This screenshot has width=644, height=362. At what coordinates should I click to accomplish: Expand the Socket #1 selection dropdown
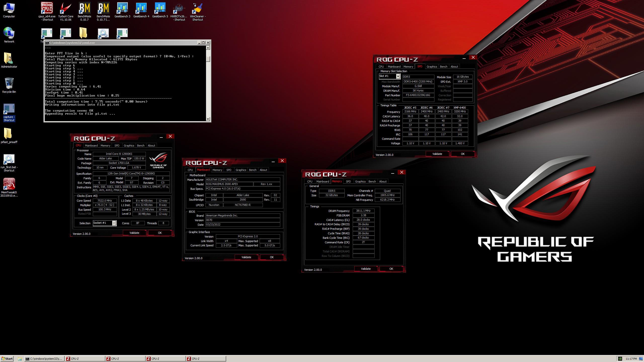tap(114, 223)
